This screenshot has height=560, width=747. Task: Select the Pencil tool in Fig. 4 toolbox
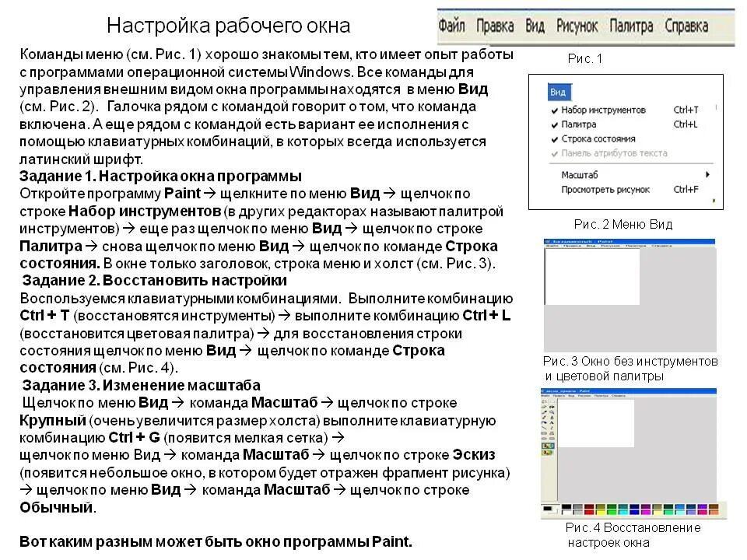pyautogui.click(x=544, y=418)
